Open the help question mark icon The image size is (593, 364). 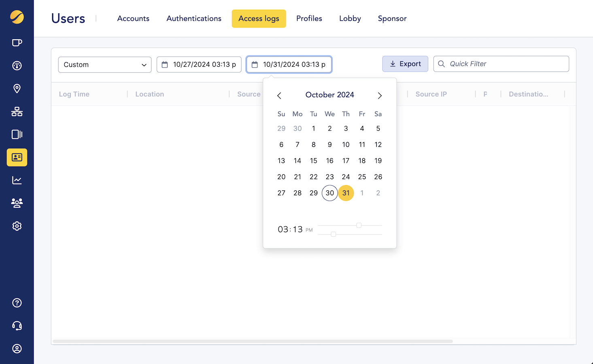tap(17, 303)
